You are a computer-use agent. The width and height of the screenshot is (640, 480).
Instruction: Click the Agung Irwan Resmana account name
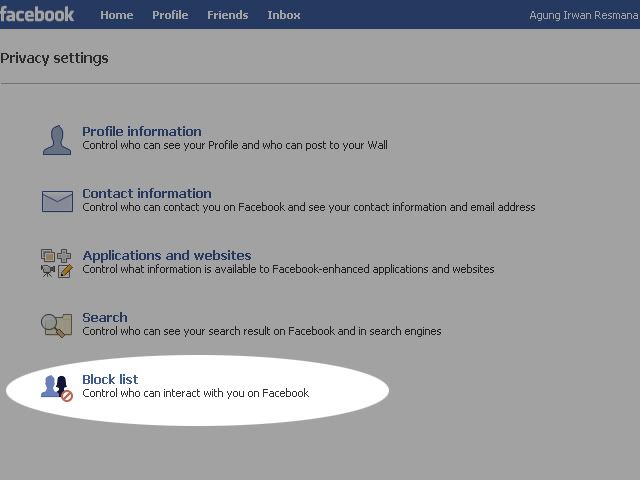pyautogui.click(x=584, y=15)
